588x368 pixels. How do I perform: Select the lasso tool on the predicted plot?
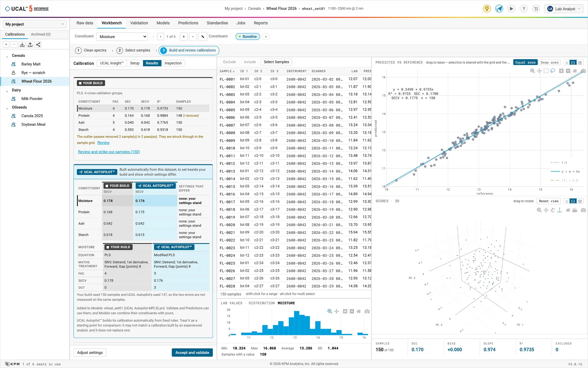click(553, 71)
